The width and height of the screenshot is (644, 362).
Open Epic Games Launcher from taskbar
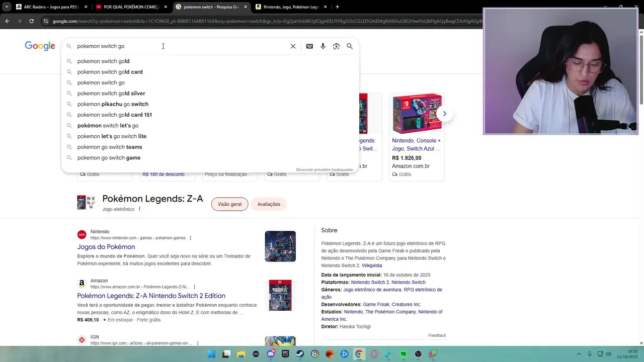285,354
